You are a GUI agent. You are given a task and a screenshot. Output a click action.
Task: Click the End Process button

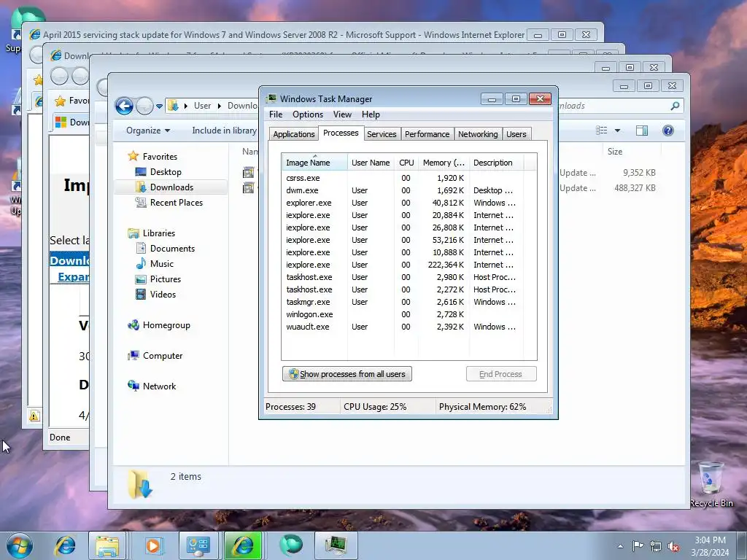(x=500, y=374)
